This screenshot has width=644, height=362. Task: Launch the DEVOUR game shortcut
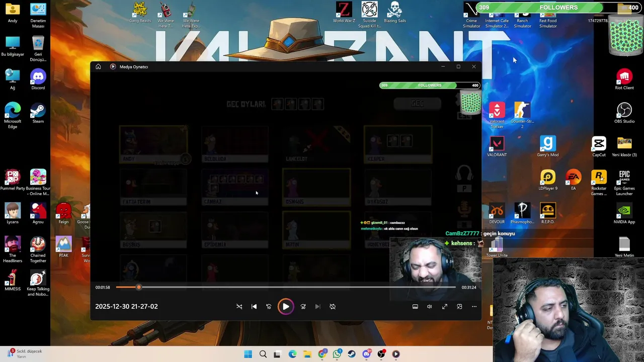pyautogui.click(x=497, y=214)
